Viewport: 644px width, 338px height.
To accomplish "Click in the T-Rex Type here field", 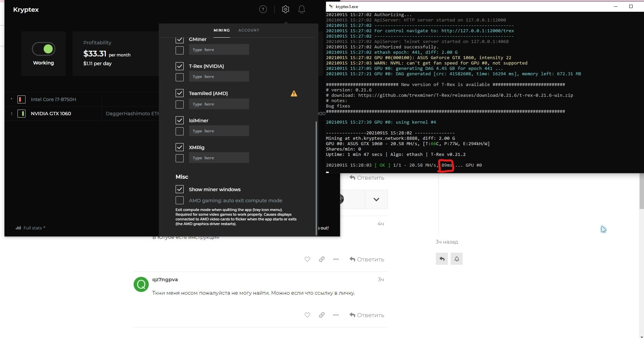I will tap(219, 77).
